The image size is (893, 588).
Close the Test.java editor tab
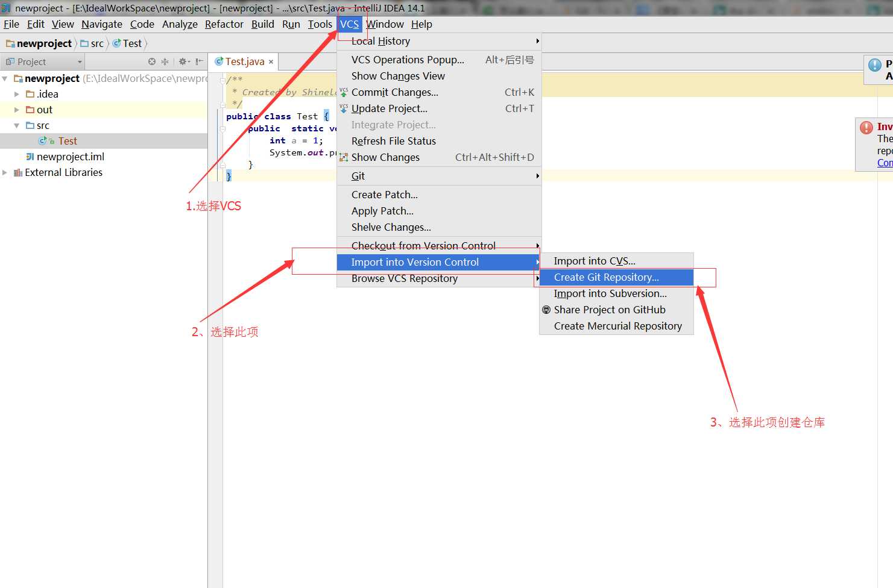(x=271, y=61)
